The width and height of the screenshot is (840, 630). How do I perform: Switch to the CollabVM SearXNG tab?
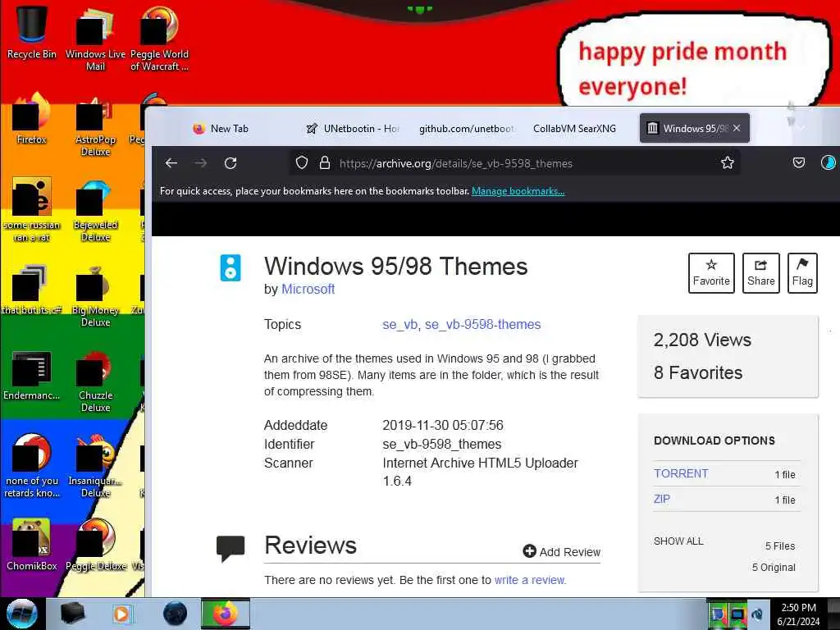(x=574, y=129)
